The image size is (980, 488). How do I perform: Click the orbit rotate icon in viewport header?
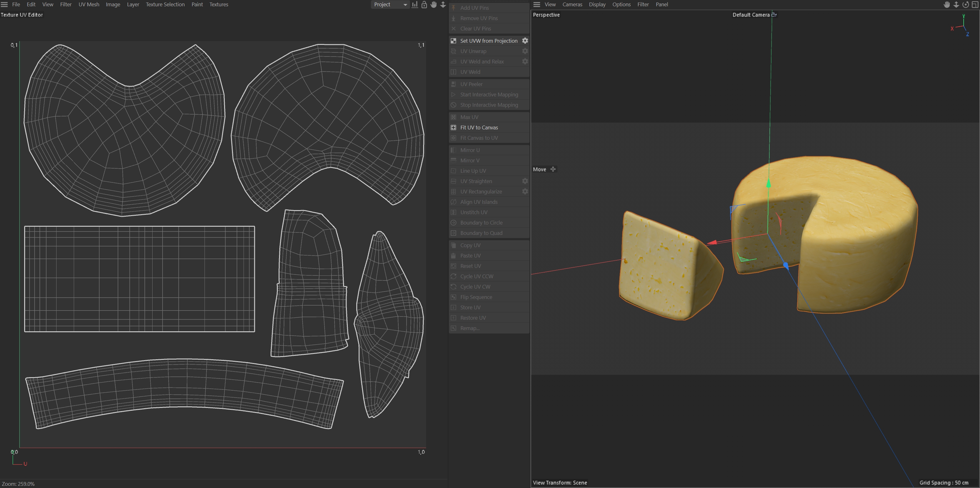(x=965, y=5)
